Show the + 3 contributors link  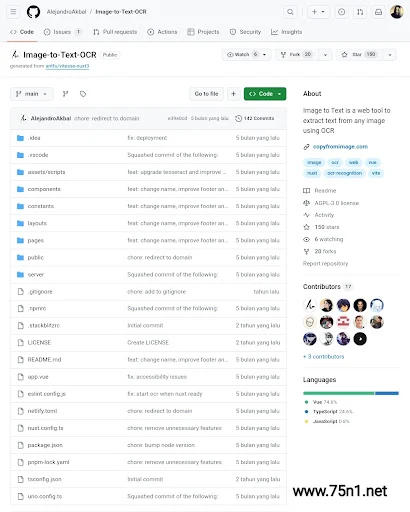point(323,357)
